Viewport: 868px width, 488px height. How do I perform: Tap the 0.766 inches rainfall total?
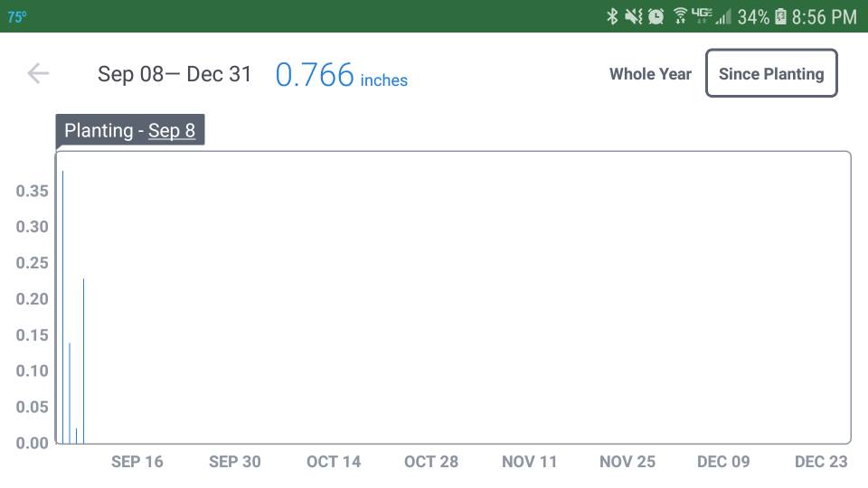tap(341, 75)
